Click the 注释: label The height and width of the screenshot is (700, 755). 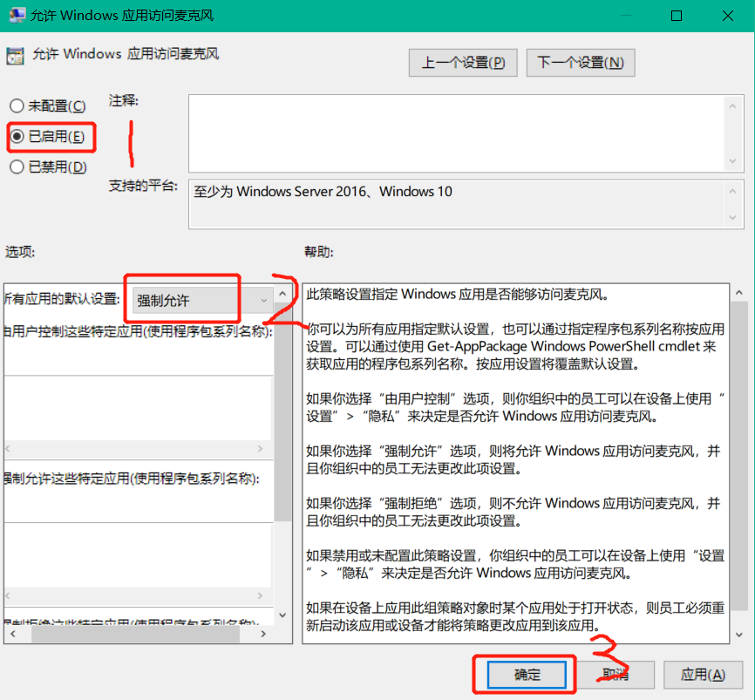pos(123,101)
